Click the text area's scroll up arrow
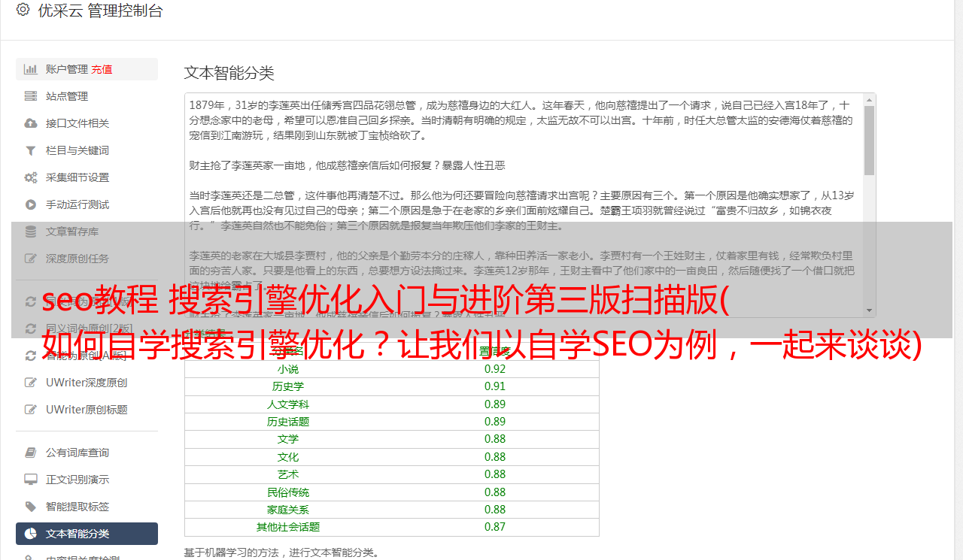The image size is (963, 560). pos(869,99)
